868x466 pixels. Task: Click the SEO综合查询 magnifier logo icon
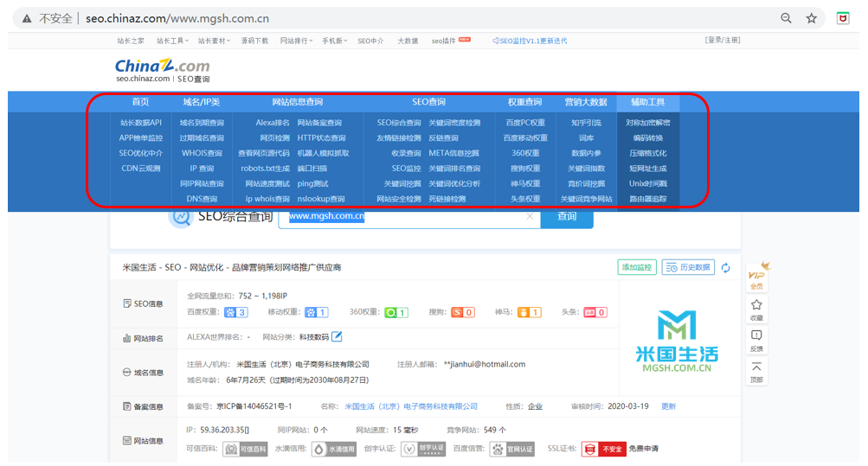[x=181, y=217]
